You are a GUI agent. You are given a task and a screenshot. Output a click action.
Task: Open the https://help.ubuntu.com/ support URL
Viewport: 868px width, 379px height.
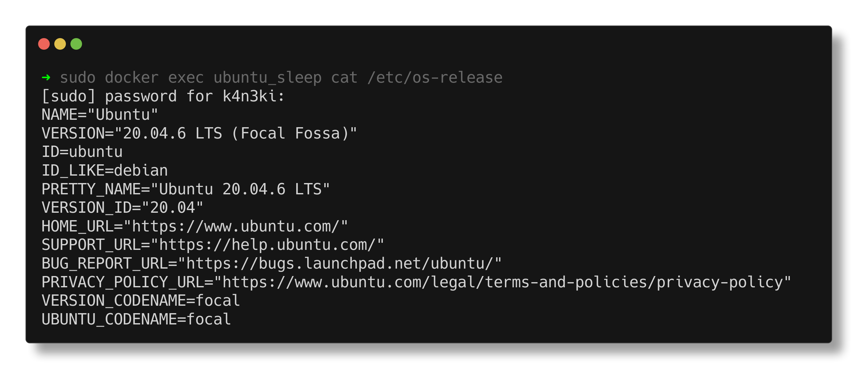click(x=267, y=245)
